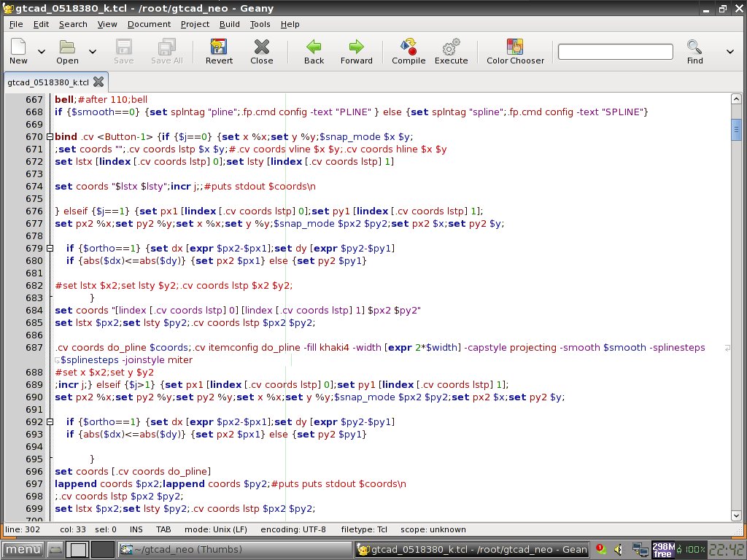Close the gtcad_0518380_k.tcl tab with its X
The image size is (747, 560).
[98, 82]
